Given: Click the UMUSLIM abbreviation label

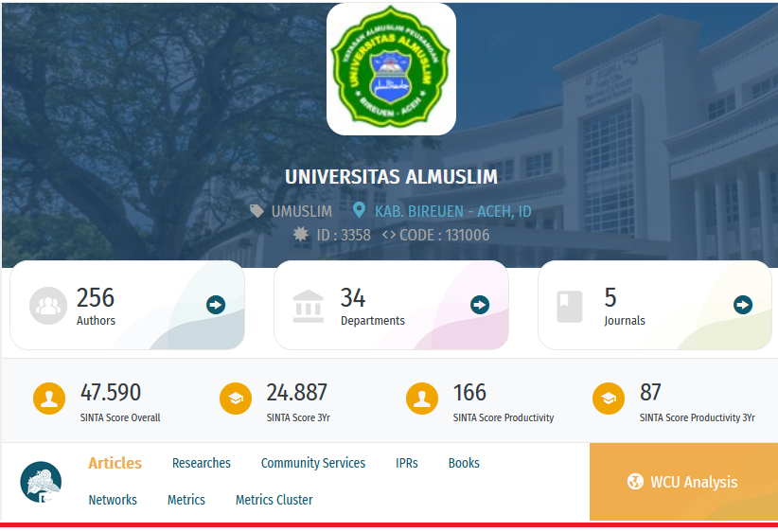Looking at the screenshot, I should (x=302, y=211).
